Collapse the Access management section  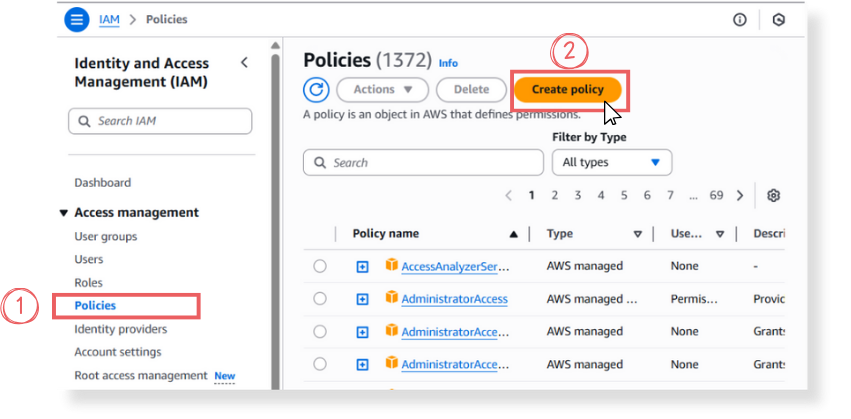(64, 213)
